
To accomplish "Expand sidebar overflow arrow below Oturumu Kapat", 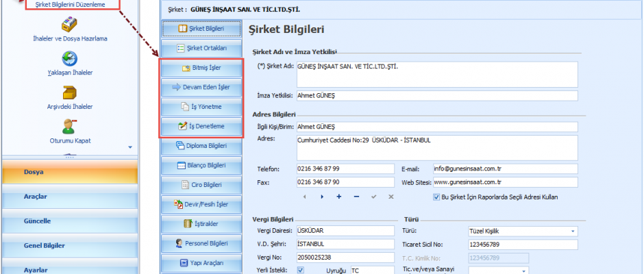I will (x=130, y=147).
